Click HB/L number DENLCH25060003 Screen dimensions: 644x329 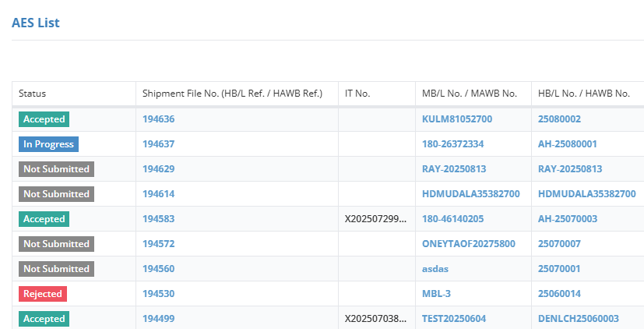pos(579,319)
